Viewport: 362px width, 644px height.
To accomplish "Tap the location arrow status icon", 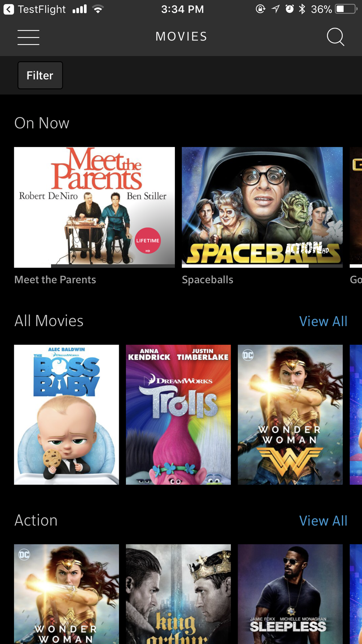I will 275,9.
